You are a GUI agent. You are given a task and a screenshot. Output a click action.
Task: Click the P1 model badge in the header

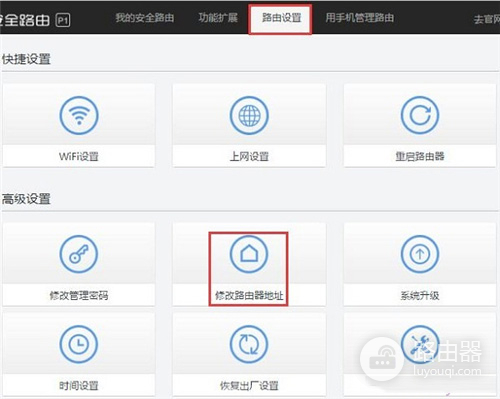(x=63, y=21)
